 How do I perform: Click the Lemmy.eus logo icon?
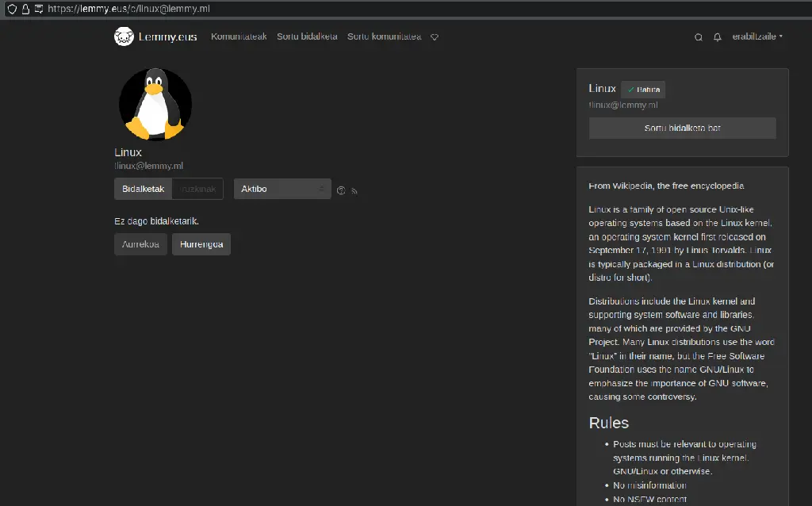point(124,36)
